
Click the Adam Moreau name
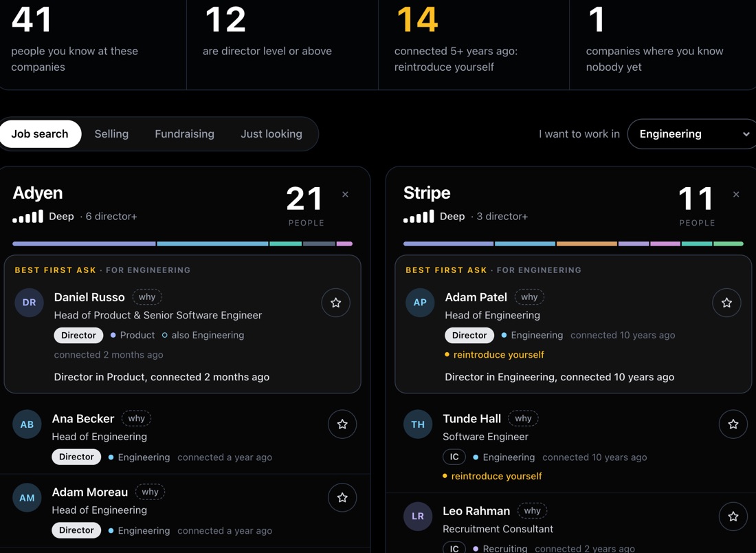click(x=89, y=492)
